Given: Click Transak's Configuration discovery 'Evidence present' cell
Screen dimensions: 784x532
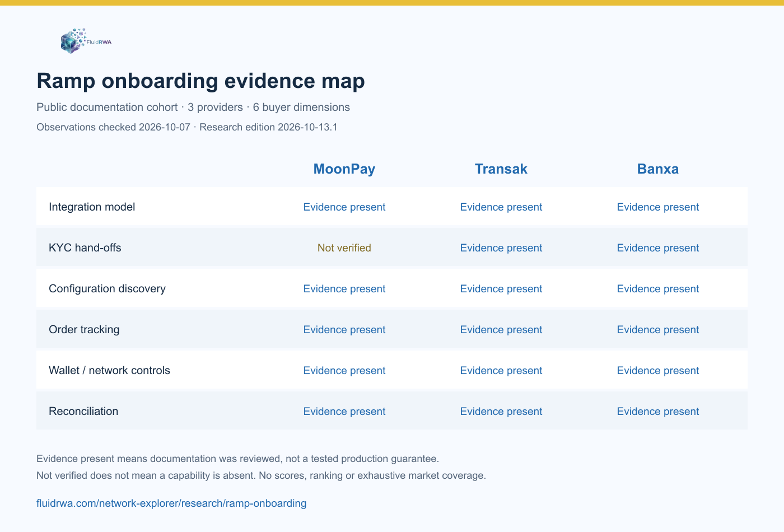Looking at the screenshot, I should pyautogui.click(x=501, y=288).
